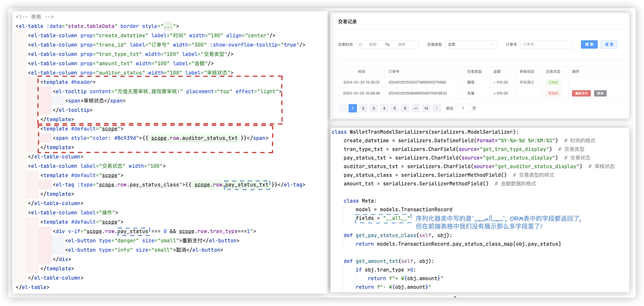
Task: Click the next page arrow
Action: (x=436, y=108)
